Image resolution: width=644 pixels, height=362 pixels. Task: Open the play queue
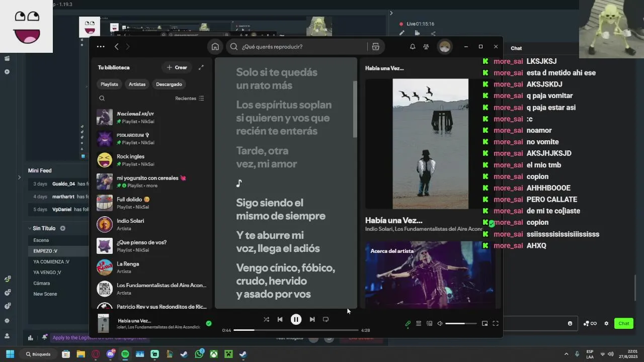tap(419, 323)
